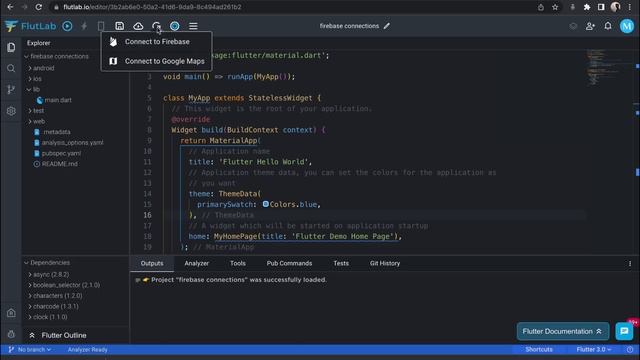Image resolution: width=640 pixels, height=360 pixels.
Task: Open README.md file
Action: [x=56, y=164]
